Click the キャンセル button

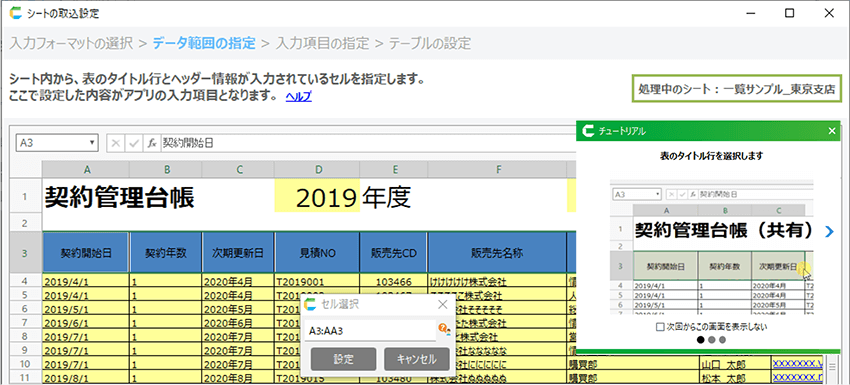(416, 359)
